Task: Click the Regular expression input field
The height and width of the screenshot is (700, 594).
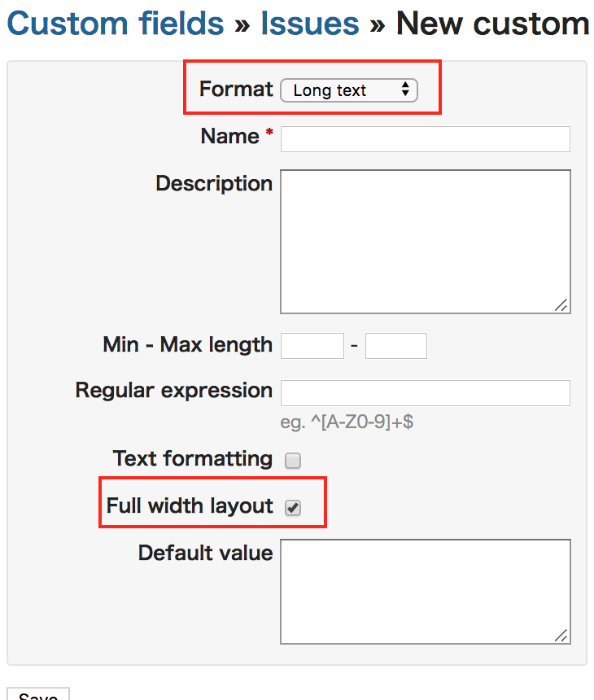Action: click(x=426, y=393)
